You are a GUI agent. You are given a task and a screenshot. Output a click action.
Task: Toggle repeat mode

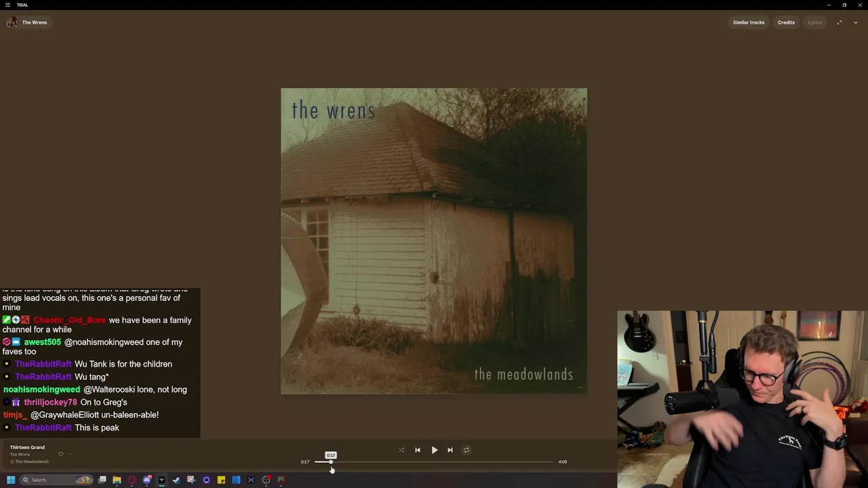(x=466, y=450)
